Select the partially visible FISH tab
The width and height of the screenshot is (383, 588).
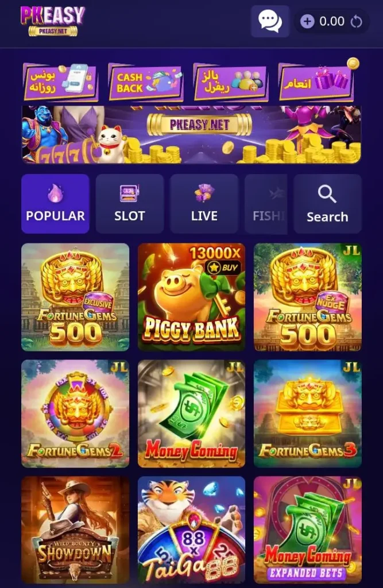click(266, 204)
